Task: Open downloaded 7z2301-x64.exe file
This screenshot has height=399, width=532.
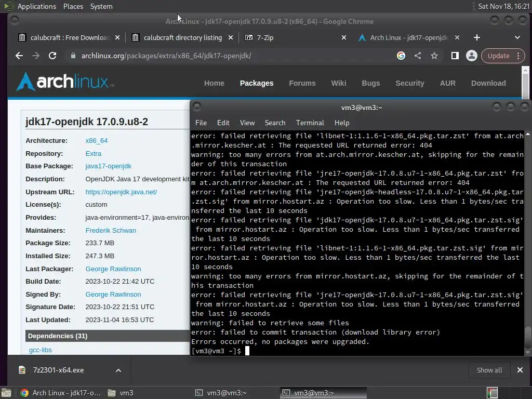Action: click(58, 370)
